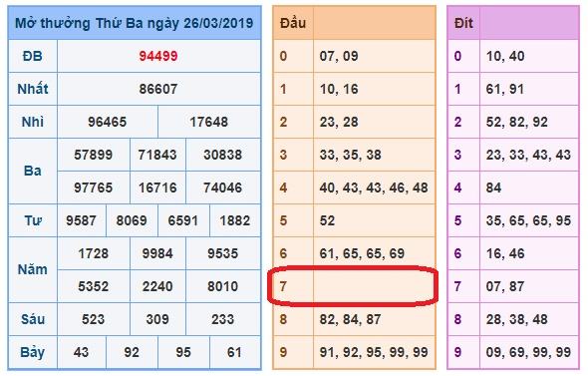Click Ba prize number 74046

(223, 188)
